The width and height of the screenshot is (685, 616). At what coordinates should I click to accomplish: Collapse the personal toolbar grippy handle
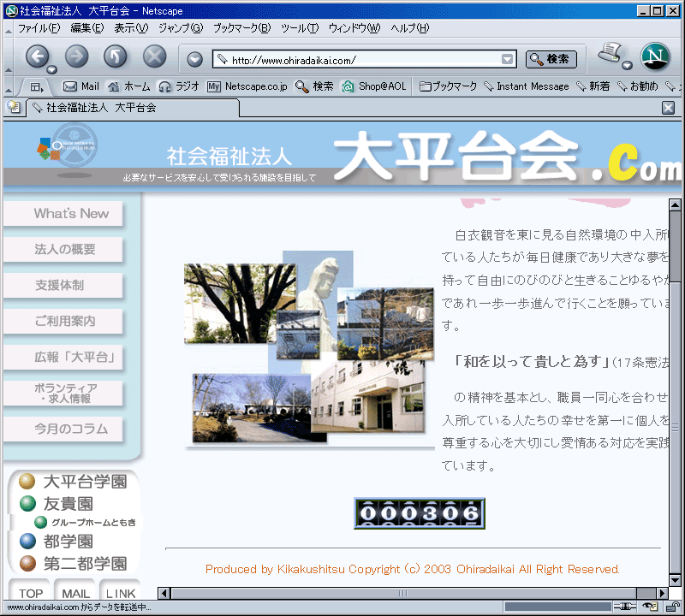[x=9, y=86]
